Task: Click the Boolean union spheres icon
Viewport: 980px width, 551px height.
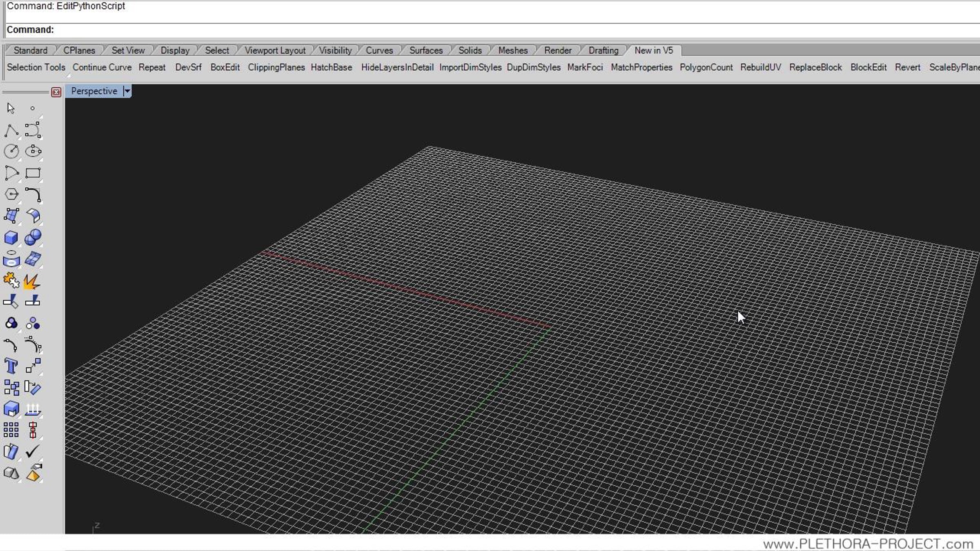Action: pyautogui.click(x=33, y=238)
